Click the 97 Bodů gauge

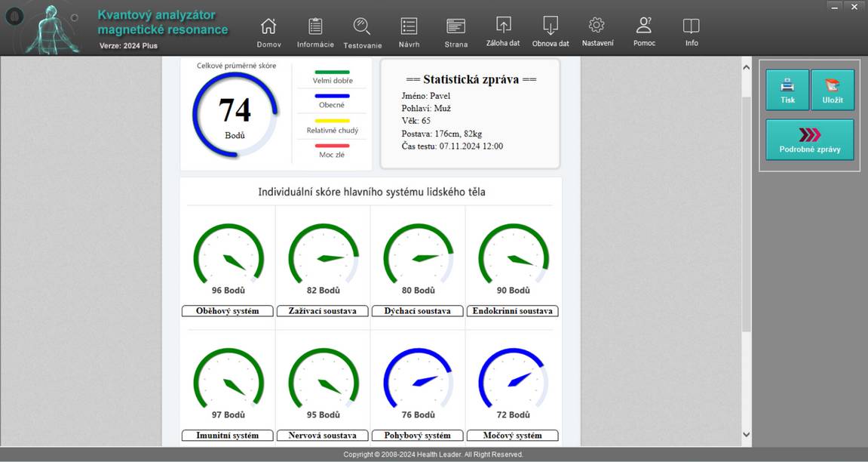[x=228, y=383]
